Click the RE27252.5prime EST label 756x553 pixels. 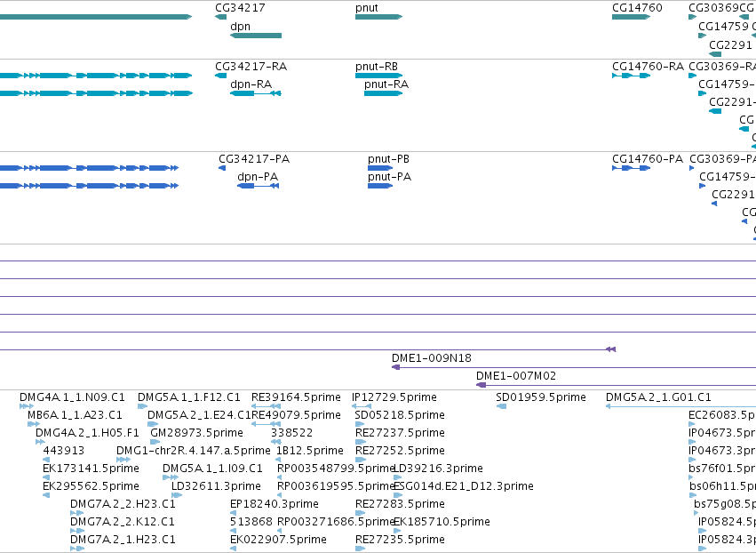[400, 451]
